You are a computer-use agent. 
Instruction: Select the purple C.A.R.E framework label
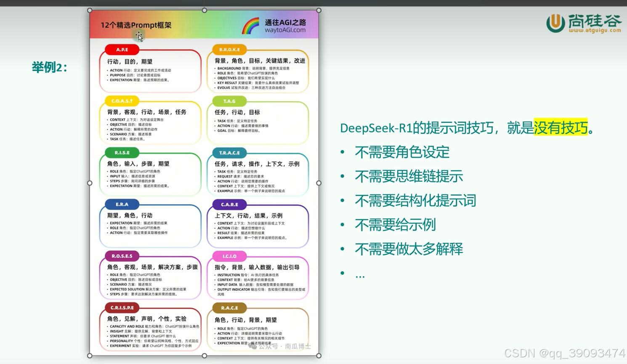click(x=229, y=205)
